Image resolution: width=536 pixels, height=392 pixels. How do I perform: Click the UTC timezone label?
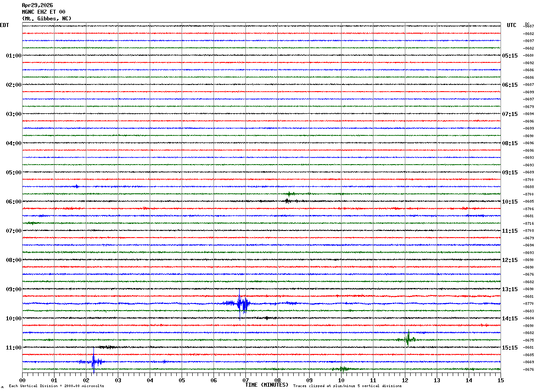pos(512,25)
